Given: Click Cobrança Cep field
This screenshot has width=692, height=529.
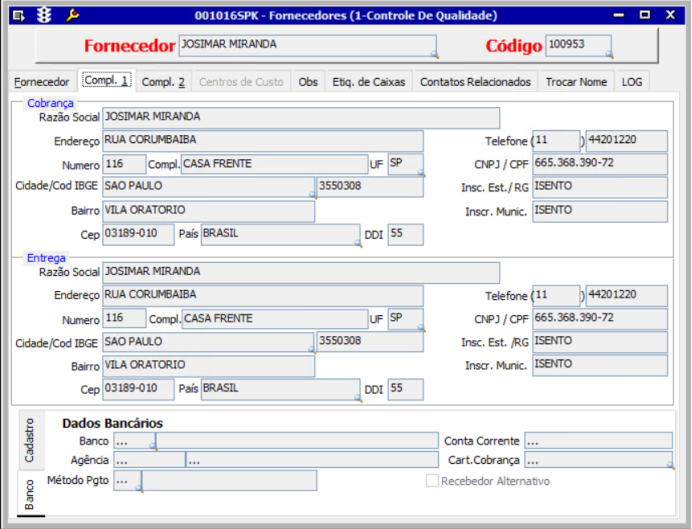Looking at the screenshot, I should click(138, 234).
